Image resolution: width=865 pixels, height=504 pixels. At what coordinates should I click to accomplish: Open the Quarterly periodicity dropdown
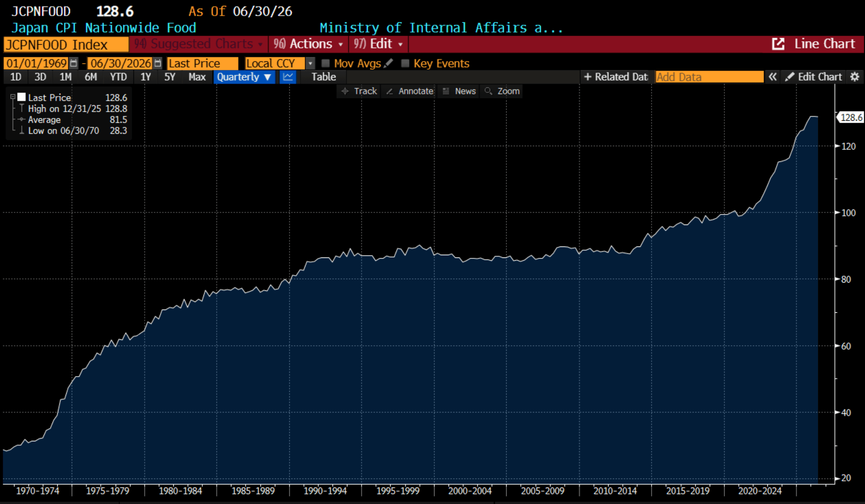244,77
